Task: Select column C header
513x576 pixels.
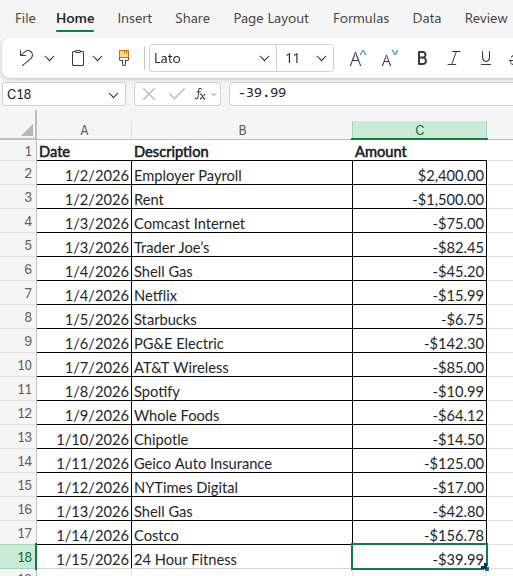Action: click(419, 130)
